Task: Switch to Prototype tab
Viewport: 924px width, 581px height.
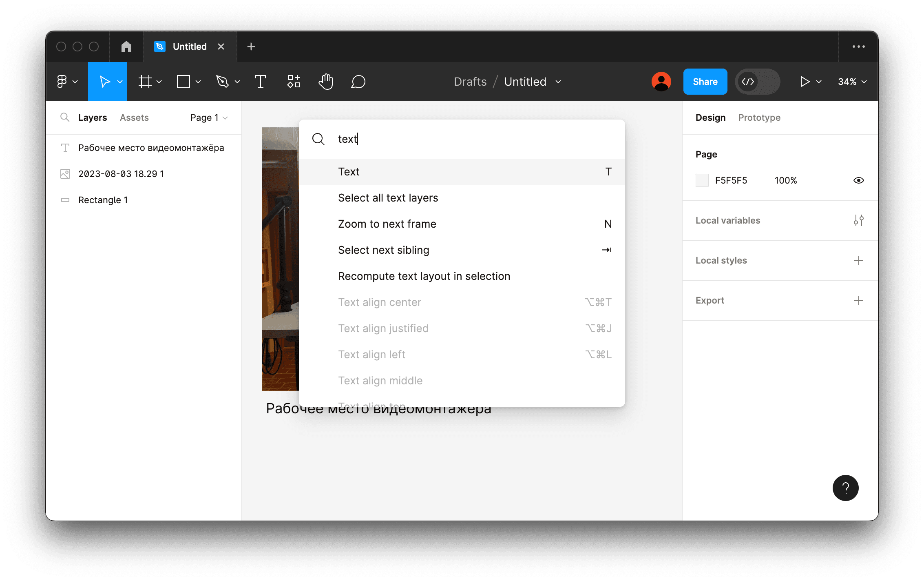Action: [x=759, y=117]
